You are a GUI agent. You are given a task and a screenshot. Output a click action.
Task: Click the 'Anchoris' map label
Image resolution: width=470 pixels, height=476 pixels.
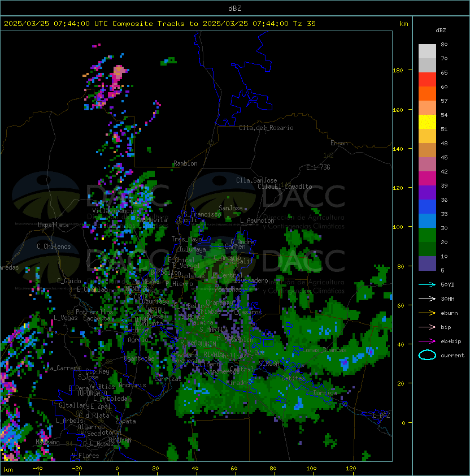[x=132, y=385]
